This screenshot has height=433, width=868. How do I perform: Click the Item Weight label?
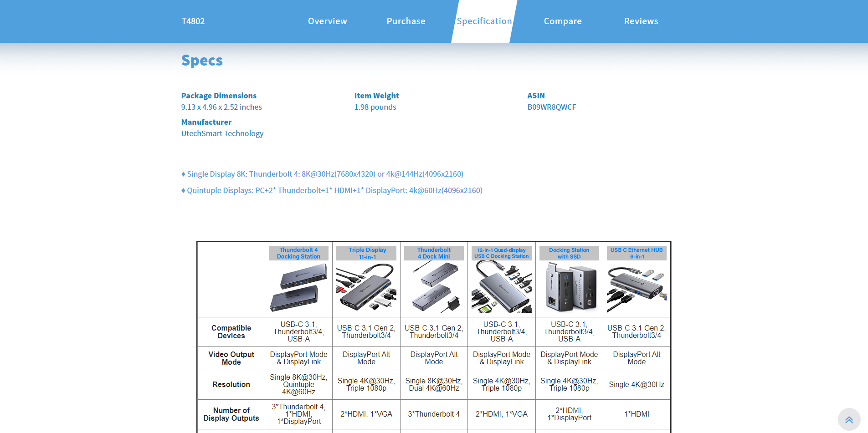point(377,96)
